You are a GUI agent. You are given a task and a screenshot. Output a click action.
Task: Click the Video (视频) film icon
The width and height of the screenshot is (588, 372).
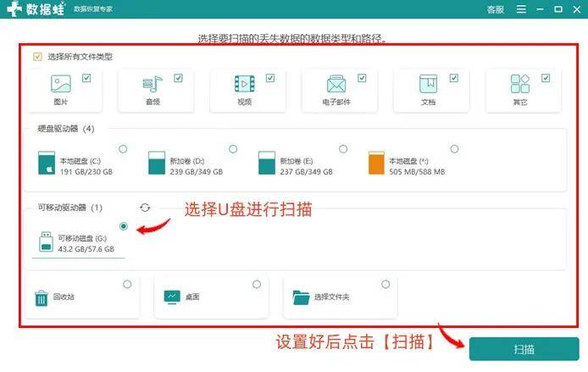(244, 84)
